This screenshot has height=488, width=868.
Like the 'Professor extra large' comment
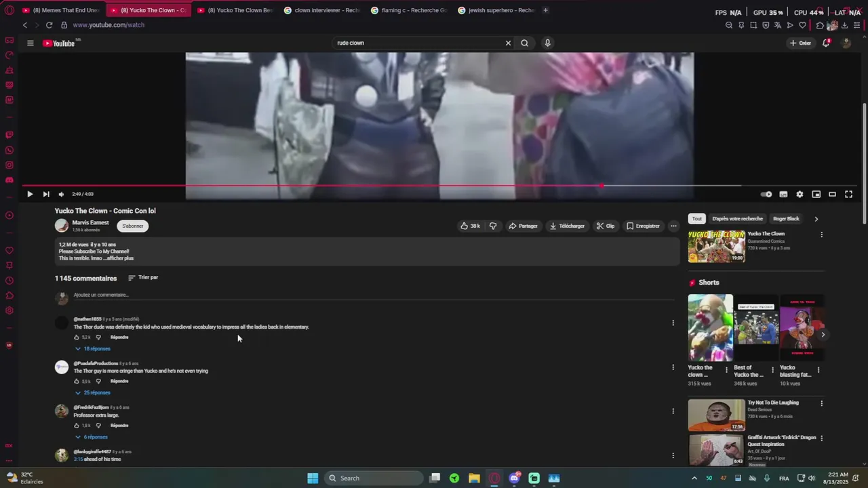pos(77,425)
